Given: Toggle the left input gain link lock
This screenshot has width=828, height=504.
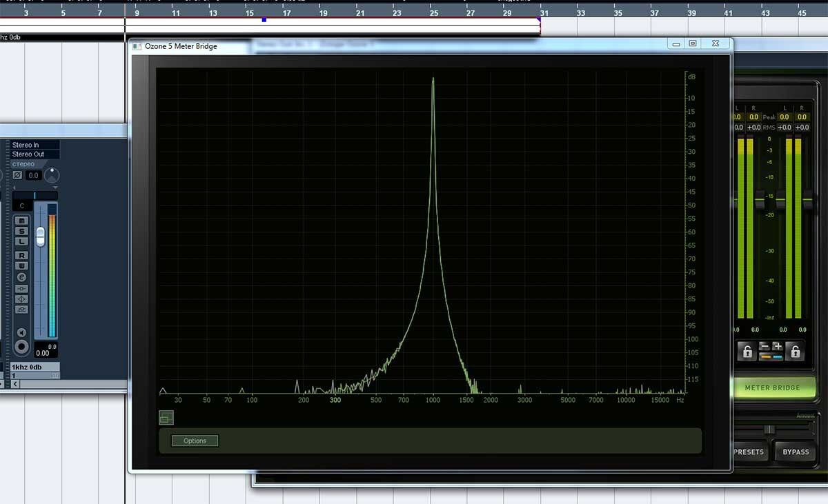Looking at the screenshot, I should pyautogui.click(x=747, y=352).
